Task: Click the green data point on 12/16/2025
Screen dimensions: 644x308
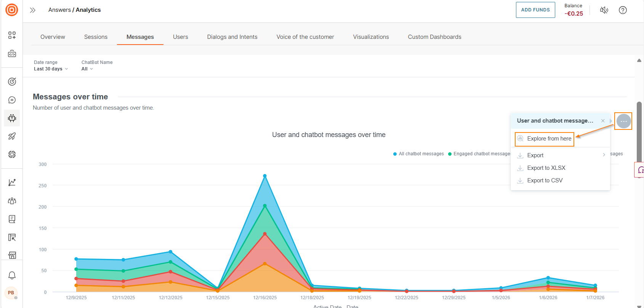Action: tap(265, 206)
